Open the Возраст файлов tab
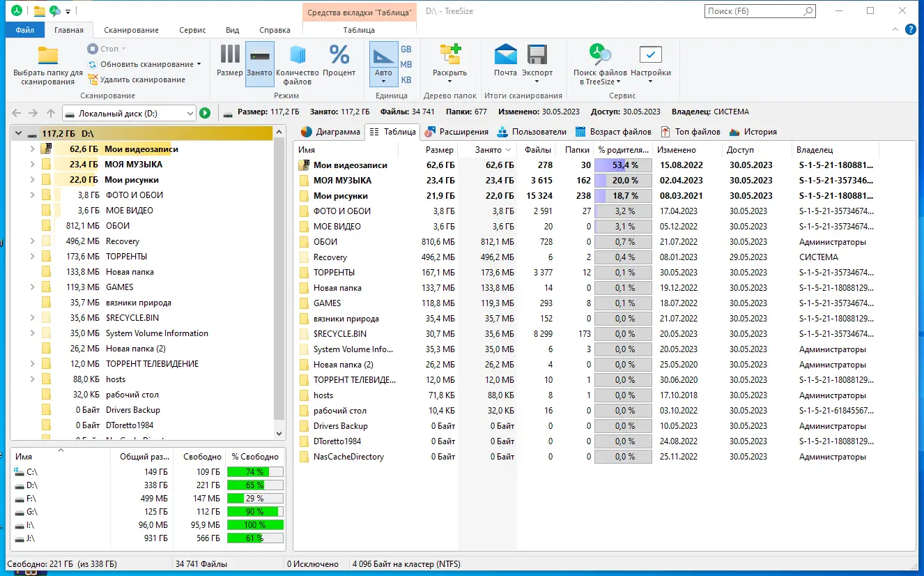Screen dimensions: 924x576 (x=613, y=132)
